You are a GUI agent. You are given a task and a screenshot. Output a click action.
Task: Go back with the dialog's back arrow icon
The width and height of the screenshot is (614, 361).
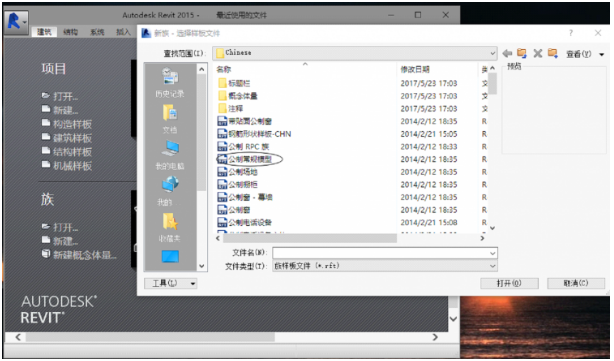507,53
